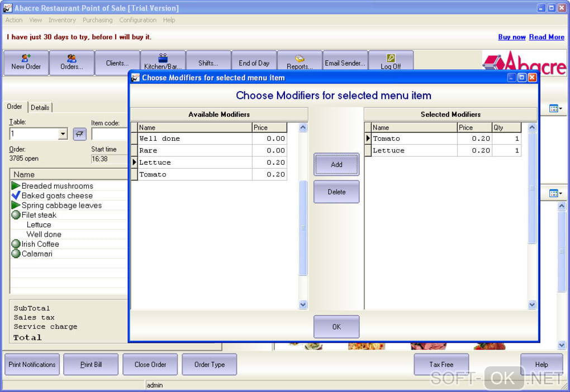Click the Print Bill button
The height and width of the screenshot is (392, 570).
point(91,365)
